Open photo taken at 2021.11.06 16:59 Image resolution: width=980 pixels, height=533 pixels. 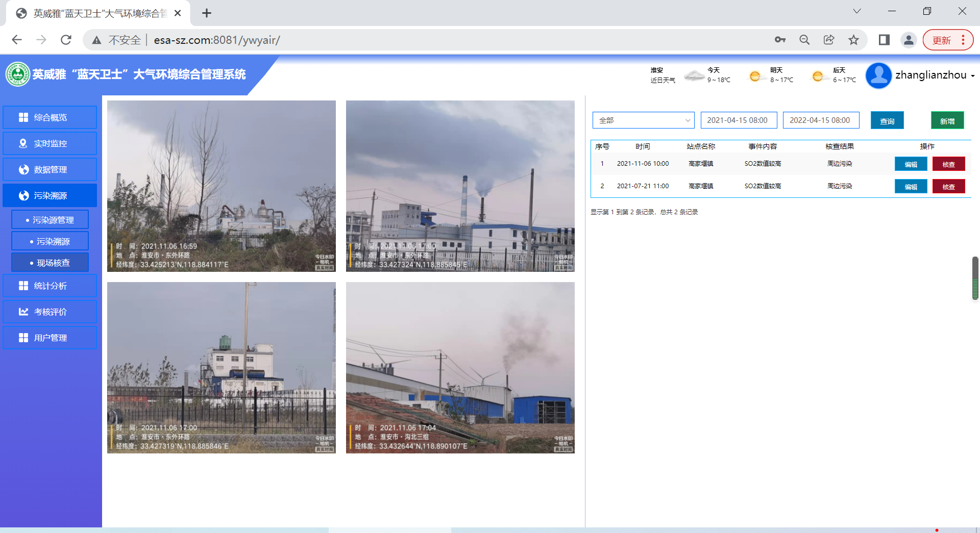click(x=222, y=186)
